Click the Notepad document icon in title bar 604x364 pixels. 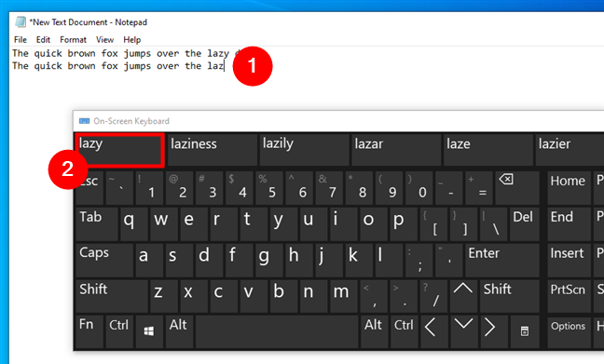21,22
